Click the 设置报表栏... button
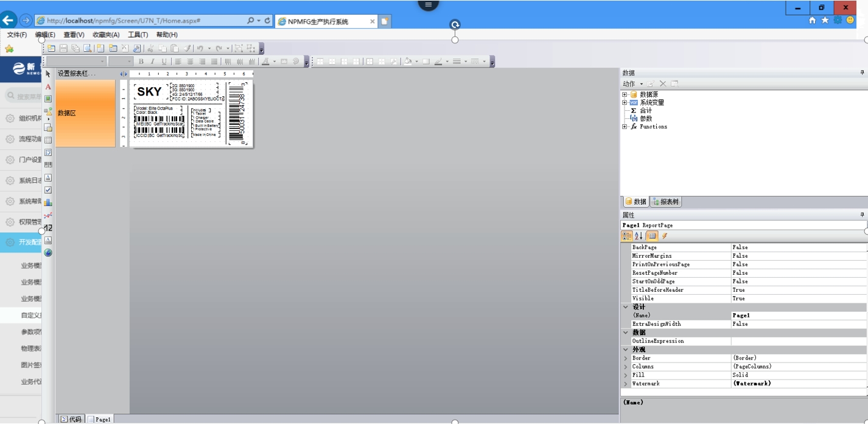The width and height of the screenshot is (868, 424). pyautogui.click(x=77, y=74)
